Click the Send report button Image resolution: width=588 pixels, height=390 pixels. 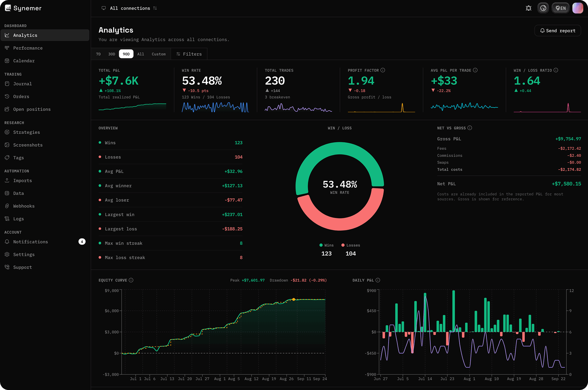[558, 31]
